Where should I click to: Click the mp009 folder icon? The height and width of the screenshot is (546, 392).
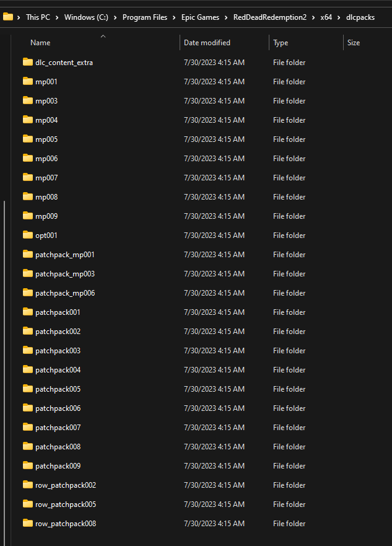[x=28, y=216]
